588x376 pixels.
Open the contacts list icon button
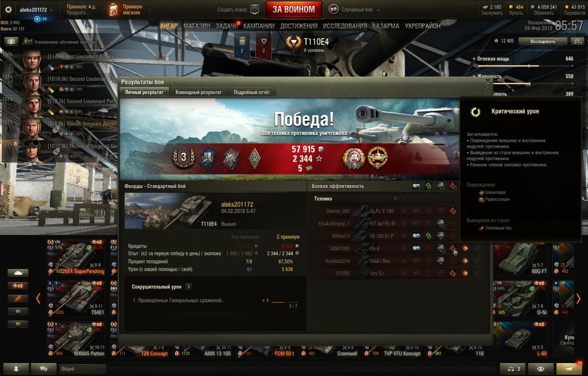click(x=15, y=369)
